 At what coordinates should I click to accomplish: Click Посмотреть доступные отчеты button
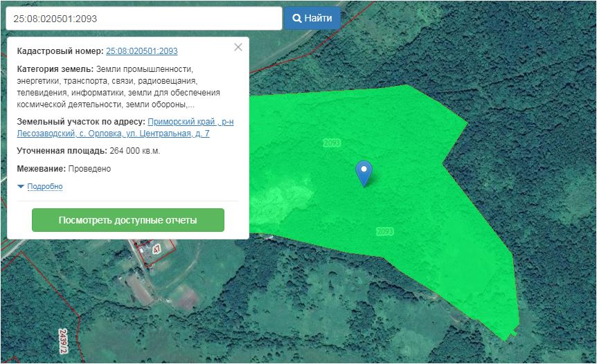[128, 220]
